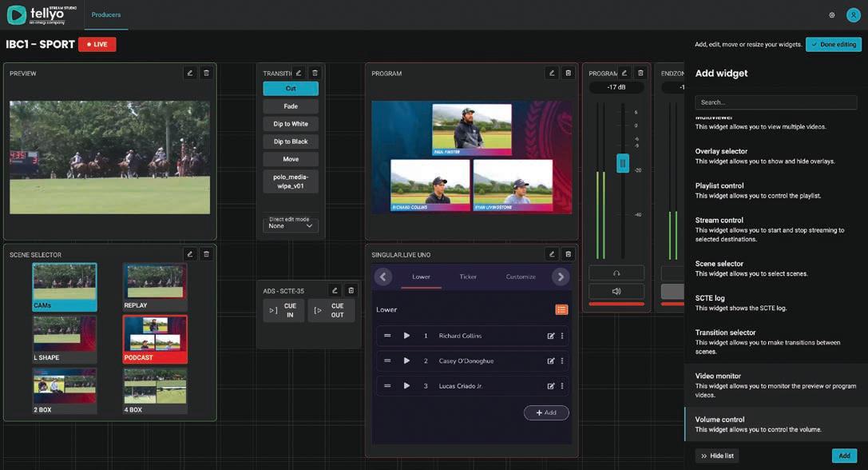
Task: Delete the Program volume widget trash icon
Action: tap(640, 73)
